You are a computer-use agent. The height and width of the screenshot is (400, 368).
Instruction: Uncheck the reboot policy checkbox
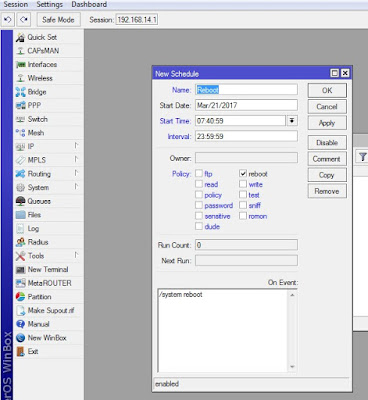pyautogui.click(x=243, y=174)
